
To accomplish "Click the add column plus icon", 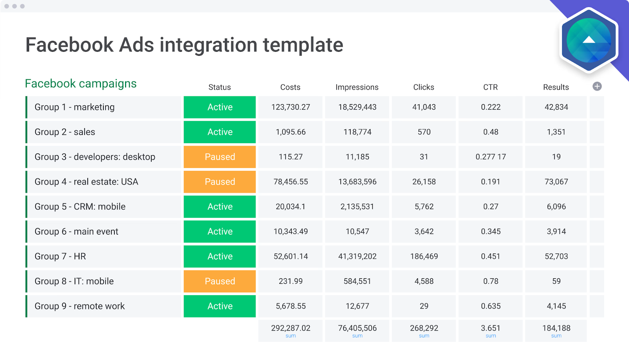I will (597, 86).
